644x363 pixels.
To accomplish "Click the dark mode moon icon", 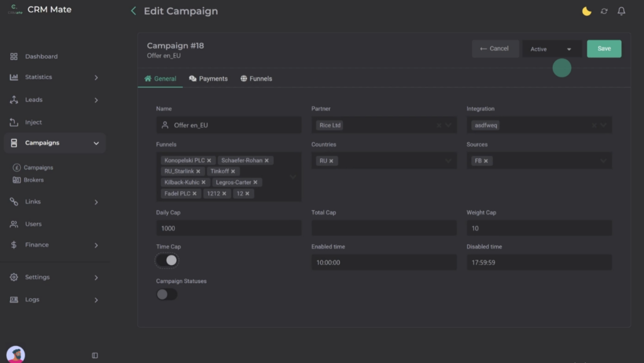I will click(587, 11).
